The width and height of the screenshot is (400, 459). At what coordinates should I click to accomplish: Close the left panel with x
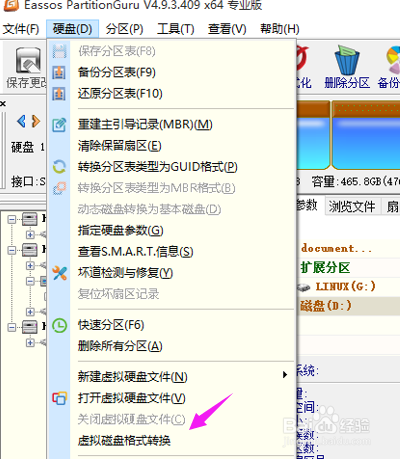[3, 104]
